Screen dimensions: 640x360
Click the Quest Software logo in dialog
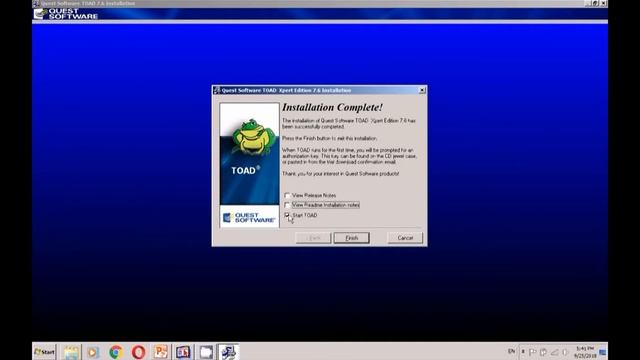(249, 218)
